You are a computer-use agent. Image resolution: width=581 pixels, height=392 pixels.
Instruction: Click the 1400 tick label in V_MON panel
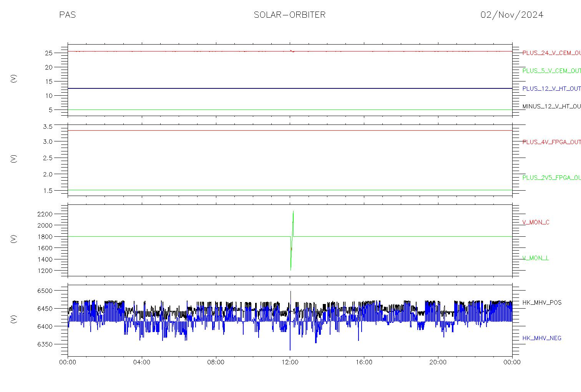point(45,259)
